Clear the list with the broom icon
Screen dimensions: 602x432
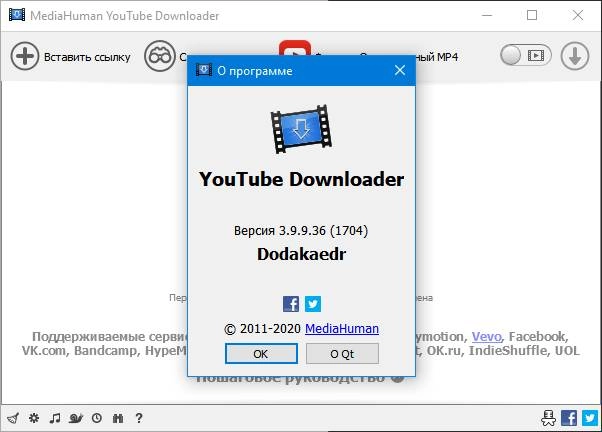[13, 418]
